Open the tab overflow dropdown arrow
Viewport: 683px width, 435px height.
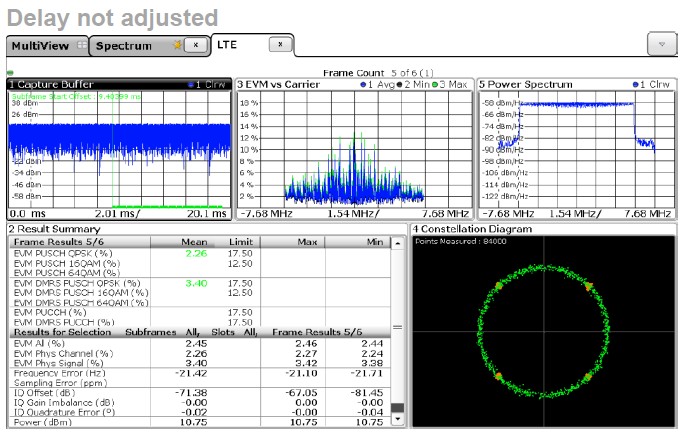tap(660, 46)
